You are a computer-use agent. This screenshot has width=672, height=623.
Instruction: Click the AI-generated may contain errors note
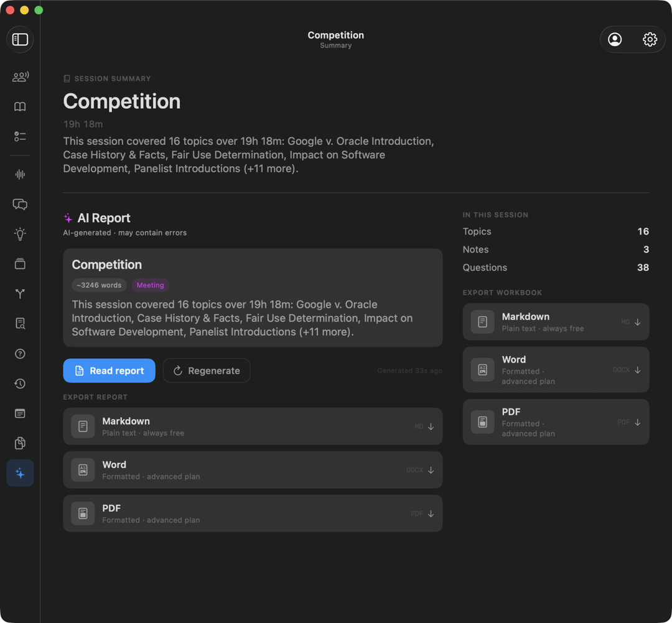(x=124, y=233)
